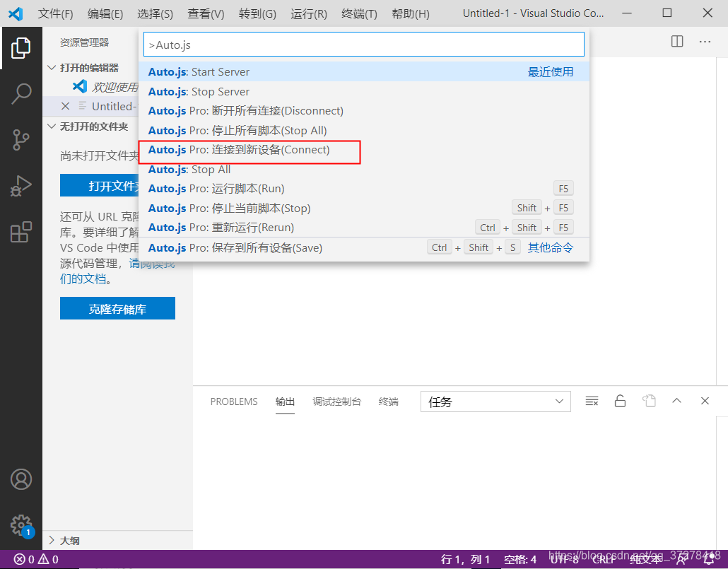
Task: Expand the 大纲 outline section
Action: click(64, 541)
